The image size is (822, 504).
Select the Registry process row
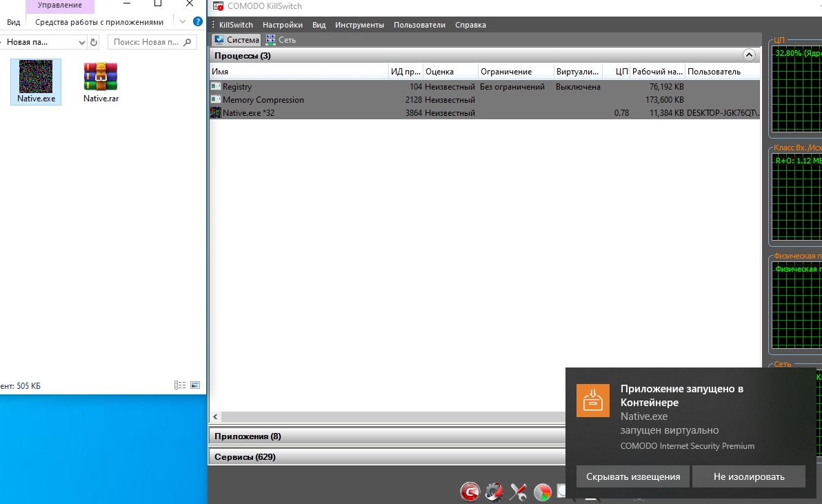pos(485,86)
